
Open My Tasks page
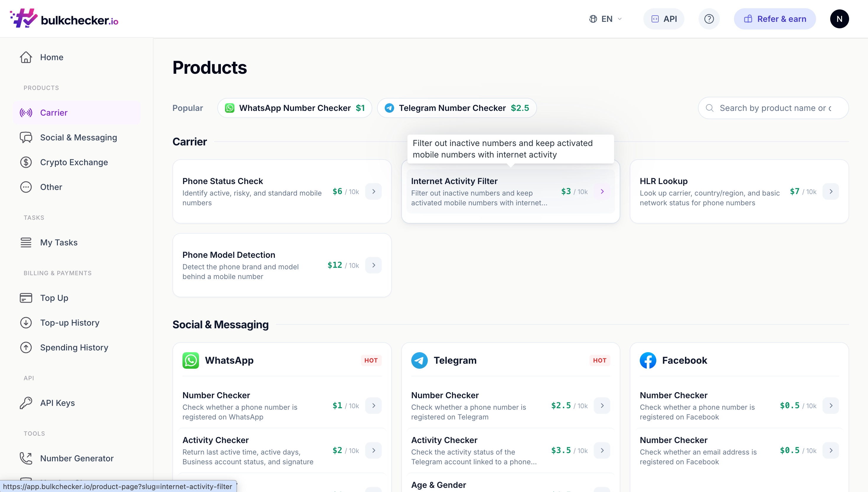[77, 242]
